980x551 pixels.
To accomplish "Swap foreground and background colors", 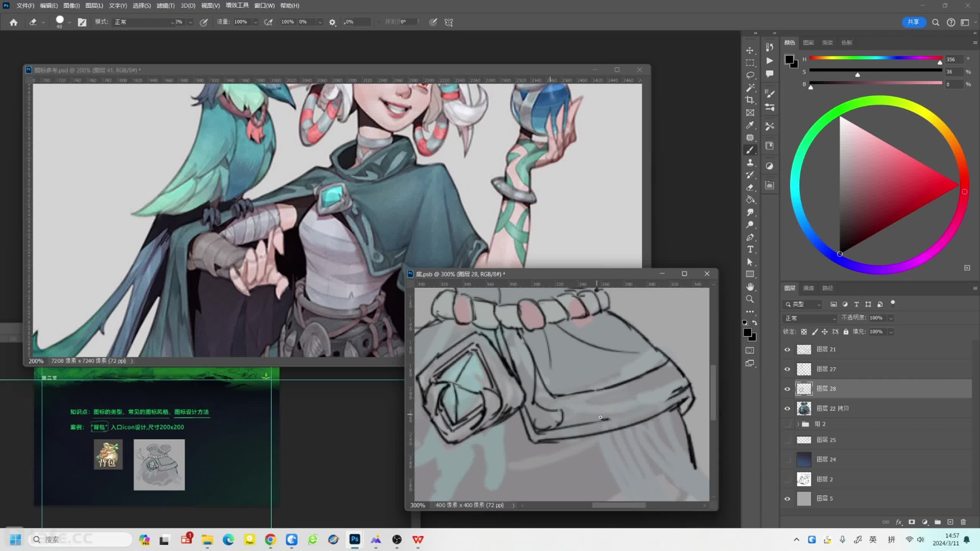I will [755, 323].
